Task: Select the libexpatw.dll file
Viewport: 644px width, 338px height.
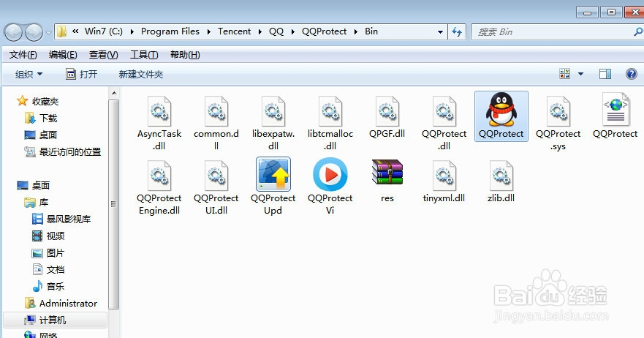Action: [273, 123]
